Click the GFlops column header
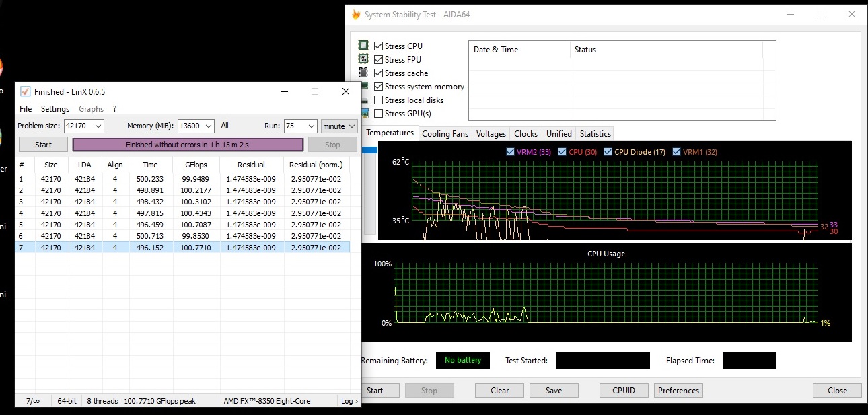 click(x=194, y=165)
